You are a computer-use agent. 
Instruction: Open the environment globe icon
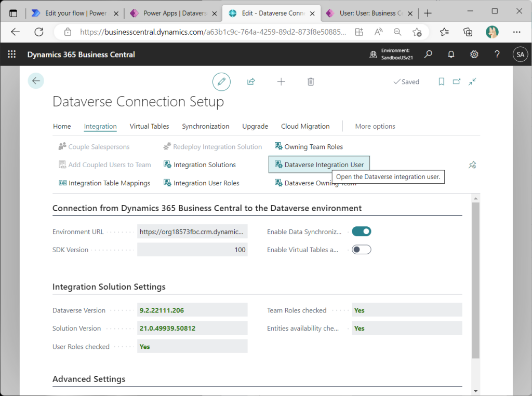tap(373, 54)
